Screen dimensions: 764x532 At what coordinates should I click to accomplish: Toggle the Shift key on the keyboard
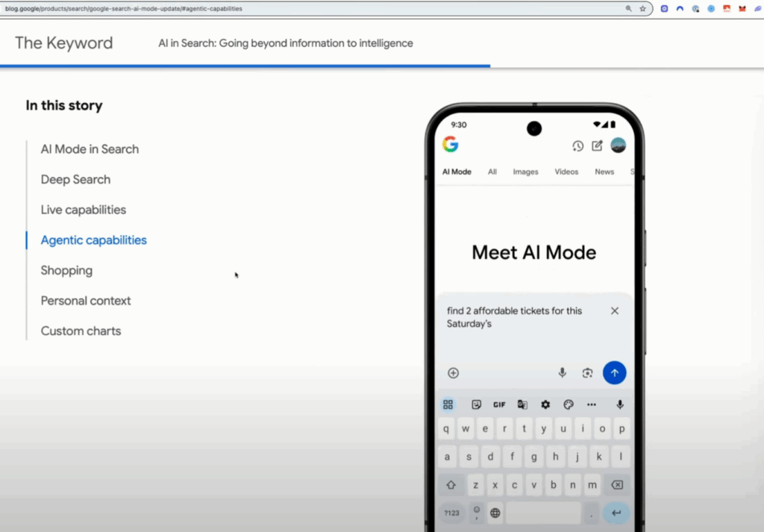(451, 485)
